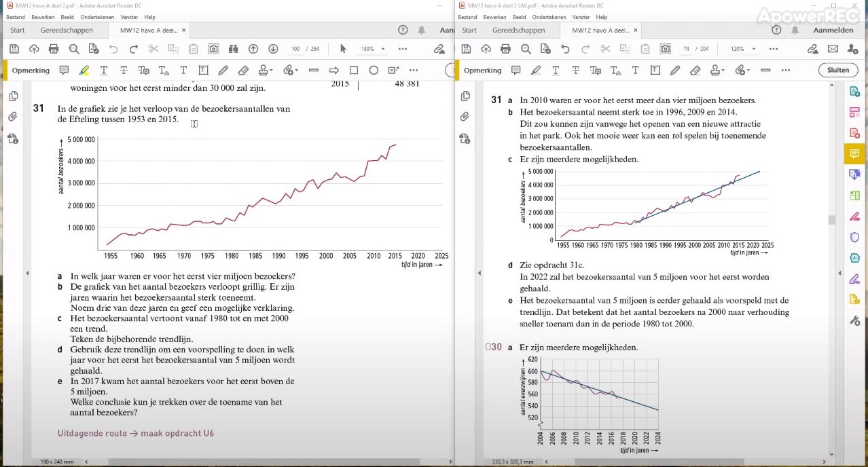868x467 pixels.
Task: Open Ondertekenen menu in right window
Action: coord(550,17)
